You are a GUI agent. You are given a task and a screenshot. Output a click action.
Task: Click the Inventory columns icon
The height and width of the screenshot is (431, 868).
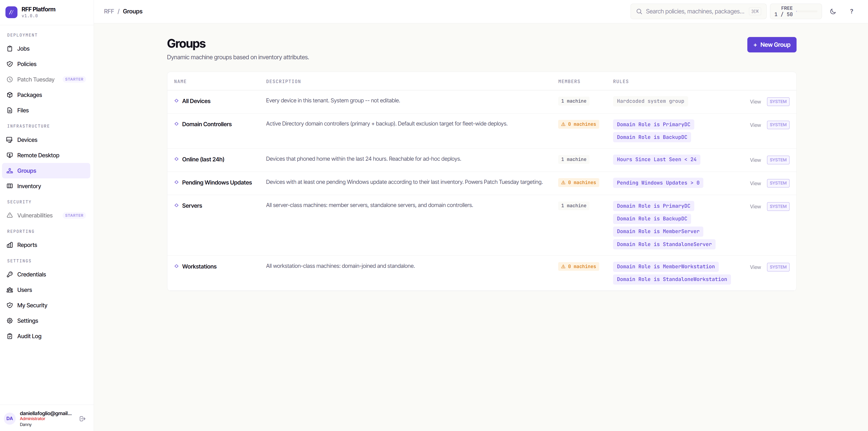pos(10,186)
